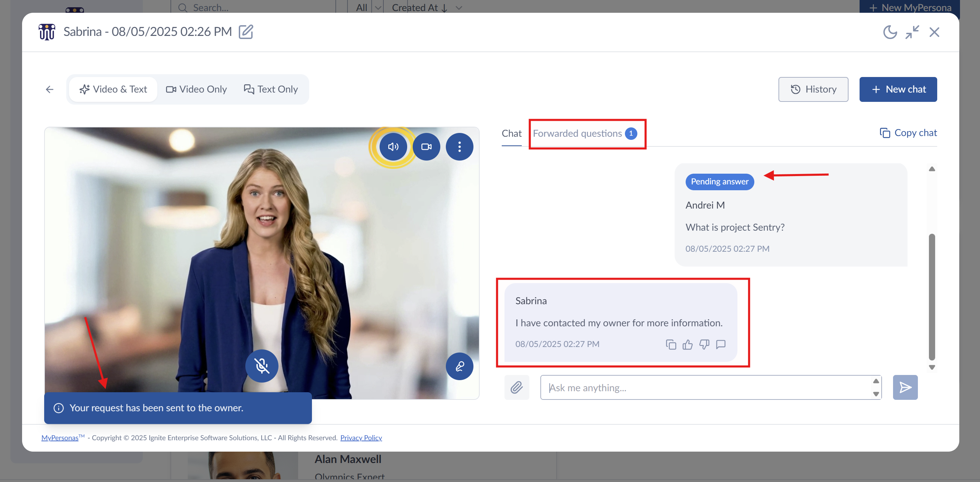Click the round signature button on video
This screenshot has width=980, height=482.
(460, 366)
